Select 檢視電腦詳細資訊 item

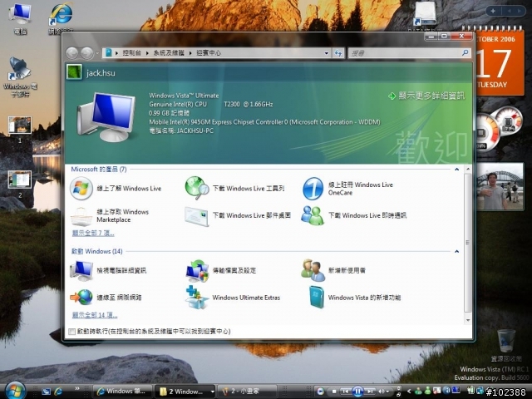(108, 270)
